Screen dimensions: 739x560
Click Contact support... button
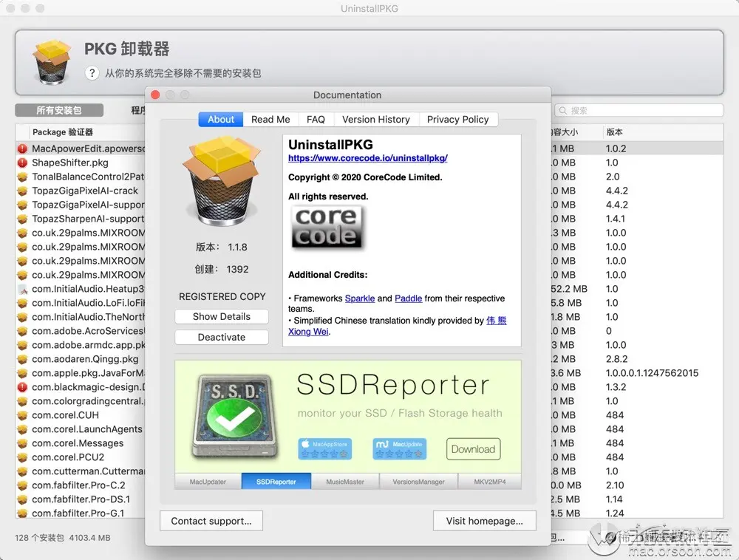pos(211,521)
